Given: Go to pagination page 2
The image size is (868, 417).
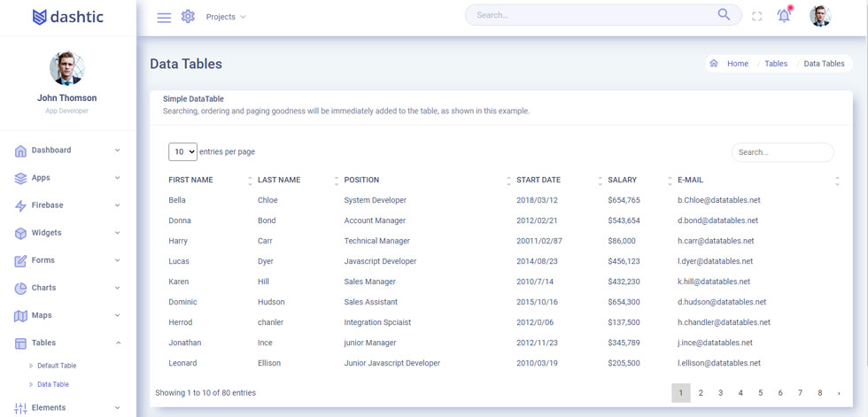Looking at the screenshot, I should (x=701, y=393).
